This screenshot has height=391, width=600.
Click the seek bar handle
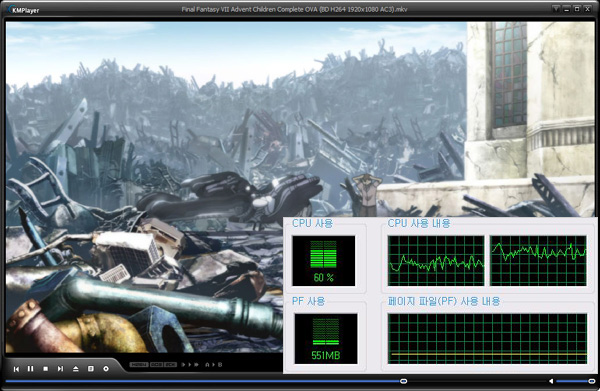[x=403, y=381]
